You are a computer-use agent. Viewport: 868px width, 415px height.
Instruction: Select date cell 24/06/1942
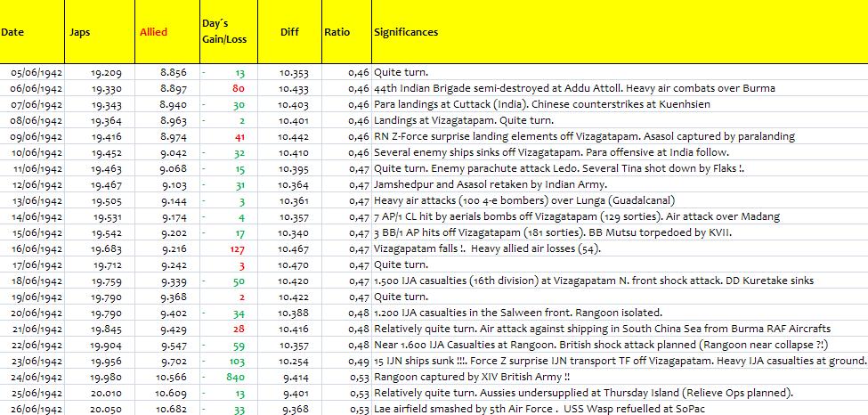32,378
